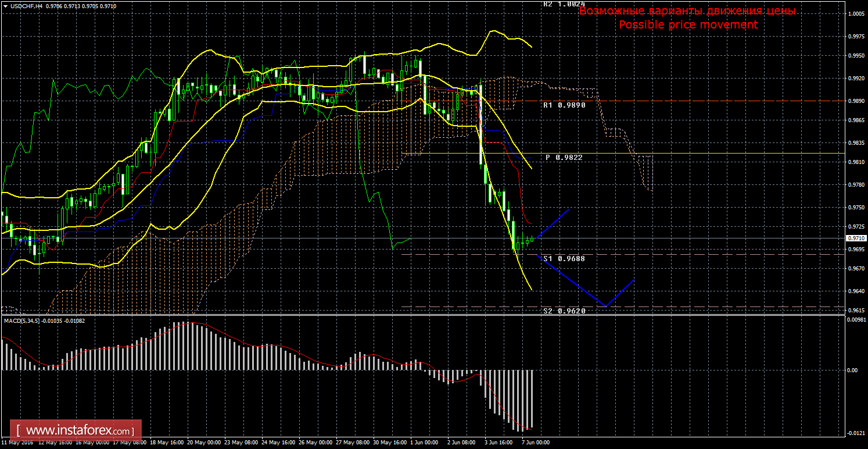Viewport: 868px width, 449px height.
Task: Click price axis value 0.9920
Action: pos(855,78)
